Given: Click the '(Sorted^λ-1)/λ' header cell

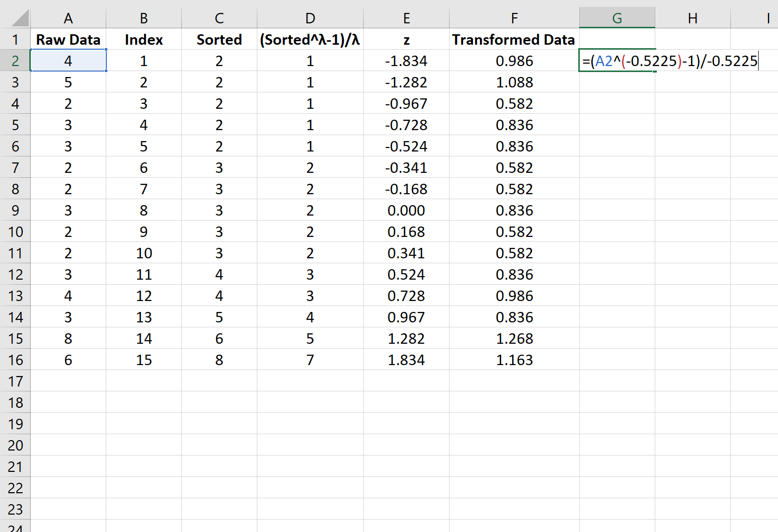Looking at the screenshot, I should click(310, 39).
